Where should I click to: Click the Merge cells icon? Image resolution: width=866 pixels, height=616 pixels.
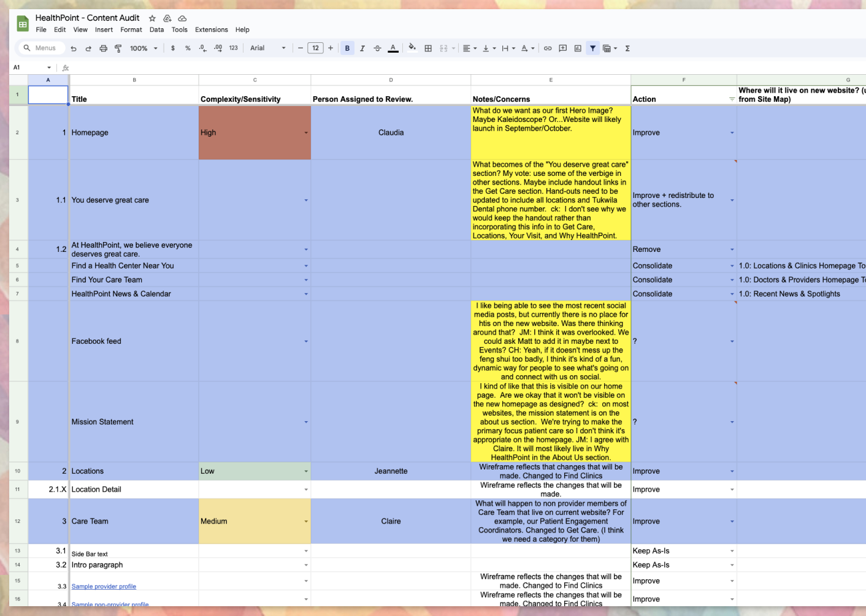443,48
